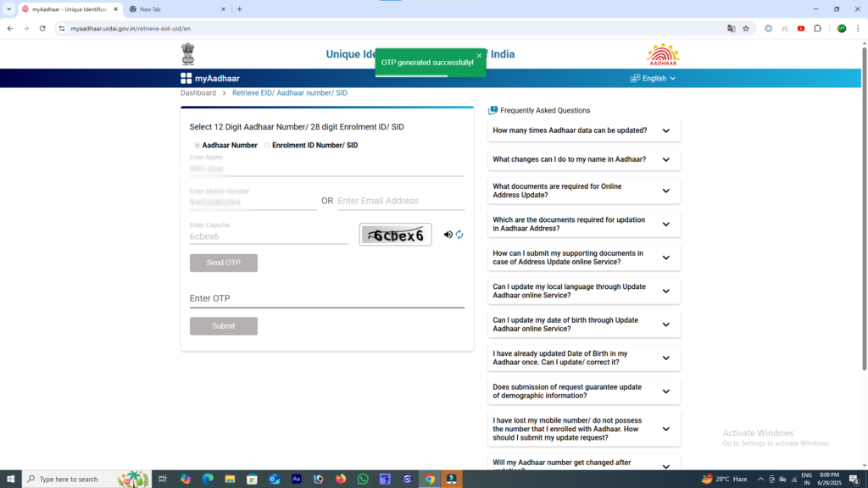The height and width of the screenshot is (488, 868).
Task: Click the page vertical scrollbar
Action: pyautogui.click(x=864, y=209)
